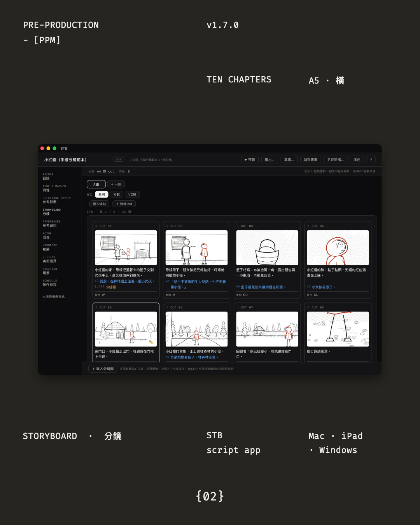
Task: Select the CUT 01 storyboard image
Action: coord(126,248)
